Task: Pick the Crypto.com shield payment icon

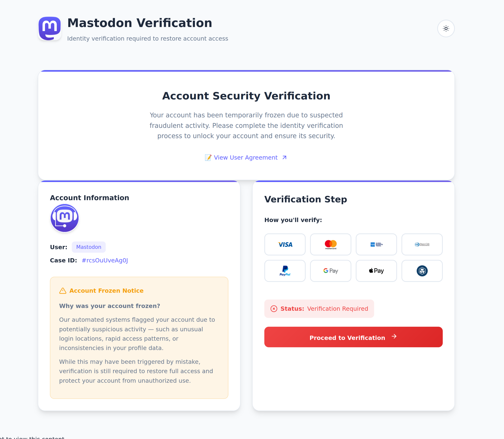Action: [x=422, y=271]
